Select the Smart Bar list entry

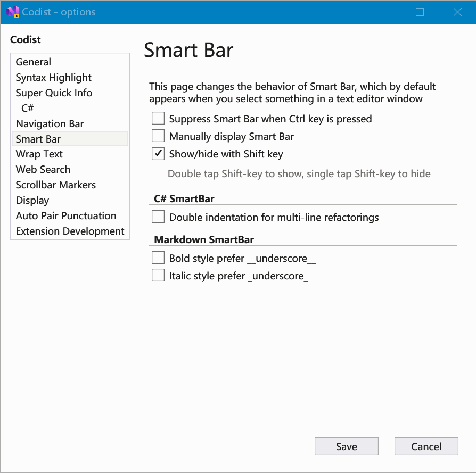tap(70, 139)
